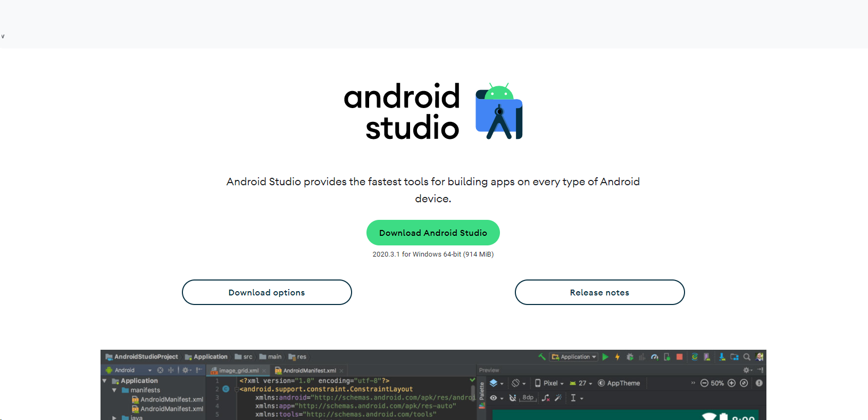Open the Application run configuration dropdown

574,357
